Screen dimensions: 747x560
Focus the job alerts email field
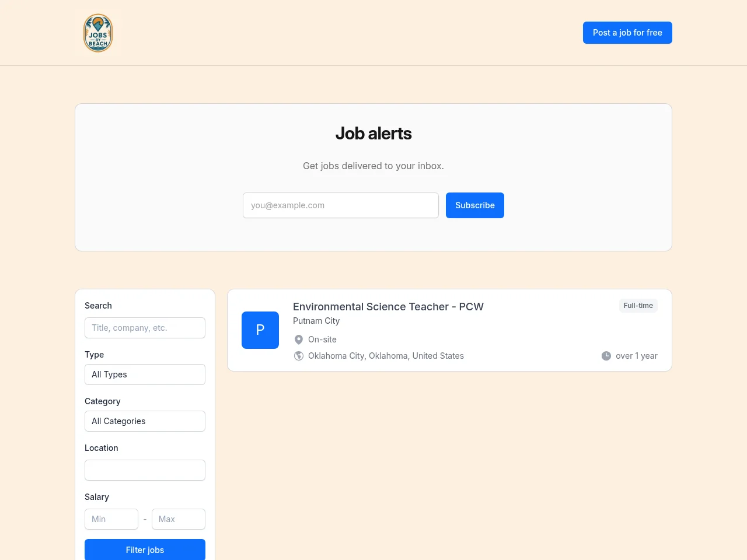[x=341, y=205]
